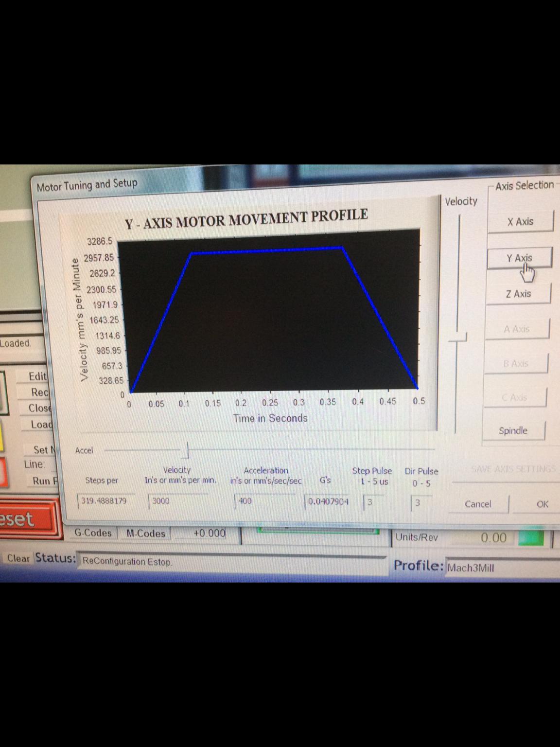This screenshot has height=747, width=560.
Task: Clear the status message line
Action: click(18, 558)
